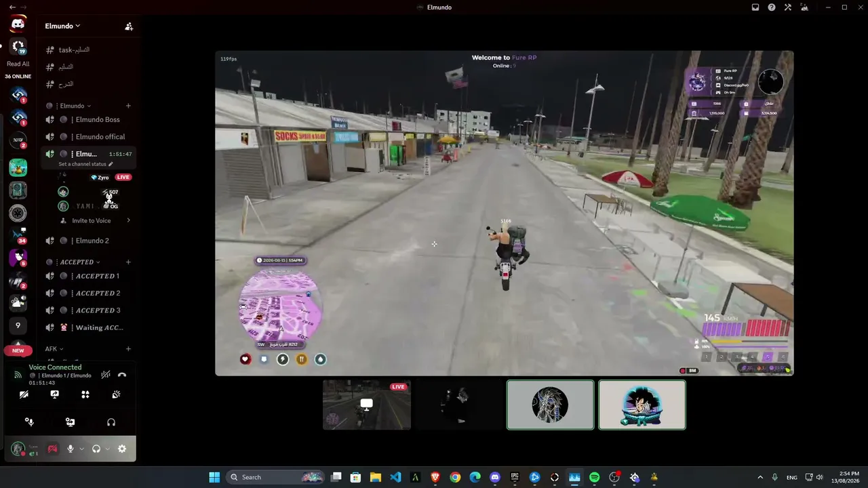Open Visual Studio Code from taskbar

click(x=395, y=477)
